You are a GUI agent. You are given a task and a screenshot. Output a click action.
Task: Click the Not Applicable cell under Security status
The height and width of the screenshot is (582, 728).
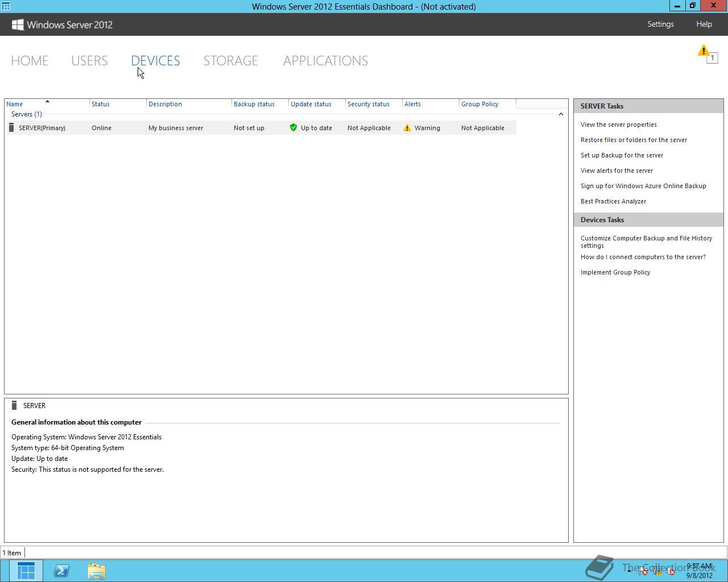pyautogui.click(x=369, y=128)
